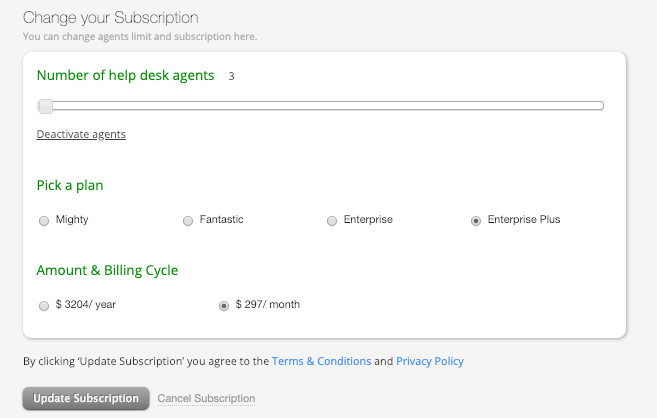Click the middle of the agents slider track
Image resolution: width=657 pixels, height=418 pixels.
pos(320,105)
